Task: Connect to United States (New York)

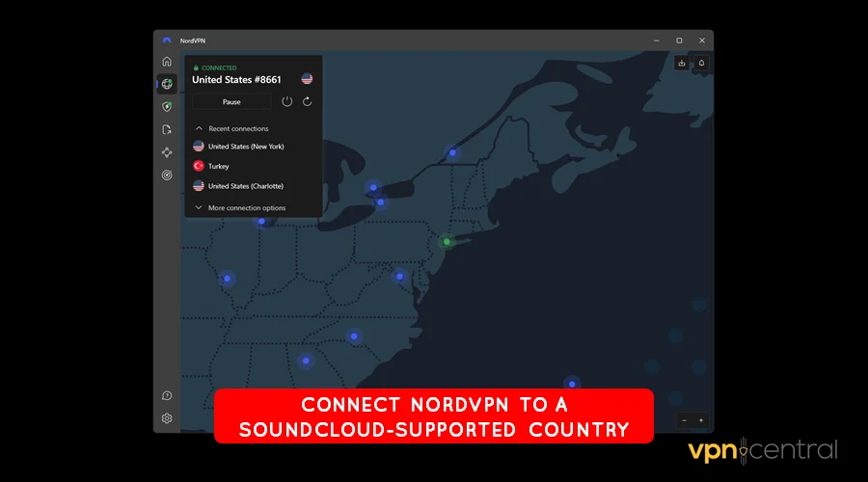Action: [245, 147]
